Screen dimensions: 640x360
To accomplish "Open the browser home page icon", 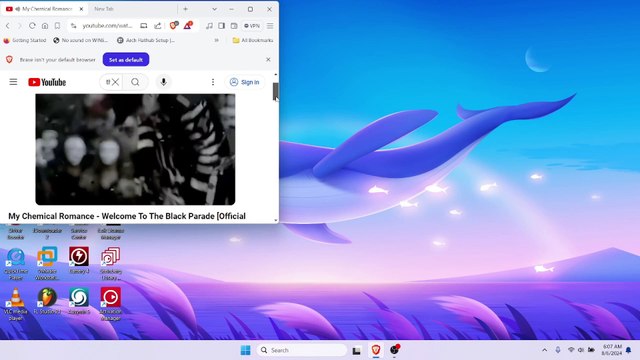I will tap(45, 26).
